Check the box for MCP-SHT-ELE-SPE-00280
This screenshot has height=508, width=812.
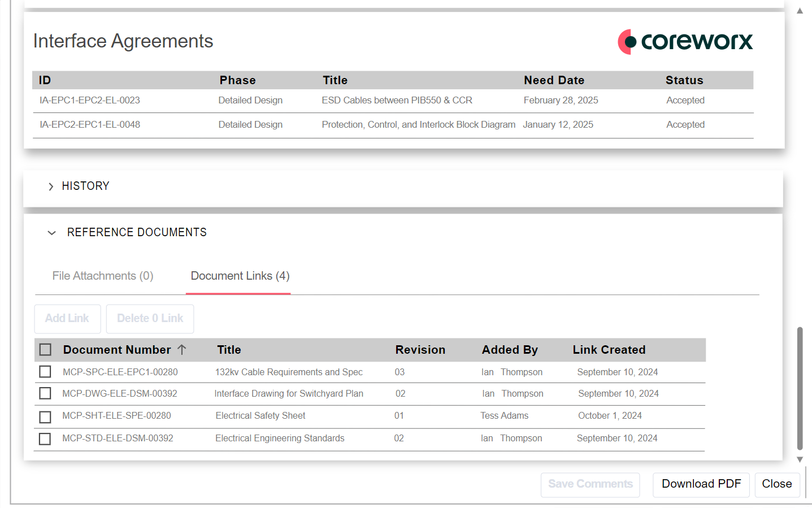[x=45, y=416]
